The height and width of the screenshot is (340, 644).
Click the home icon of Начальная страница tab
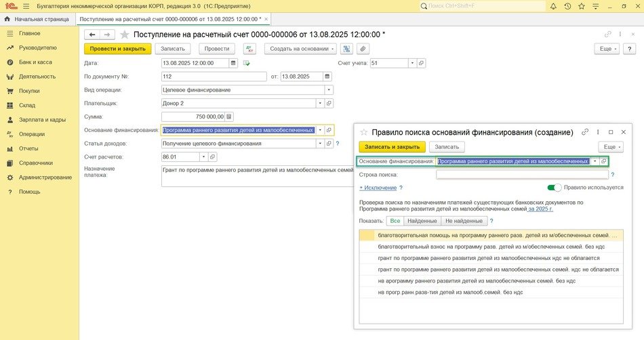click(x=7, y=19)
